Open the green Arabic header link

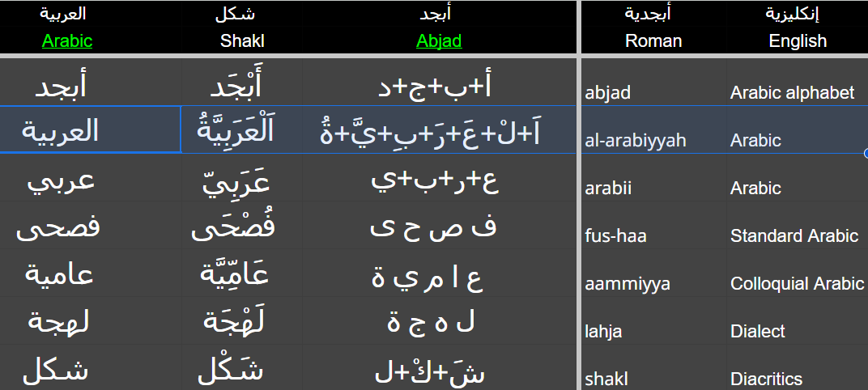point(67,40)
